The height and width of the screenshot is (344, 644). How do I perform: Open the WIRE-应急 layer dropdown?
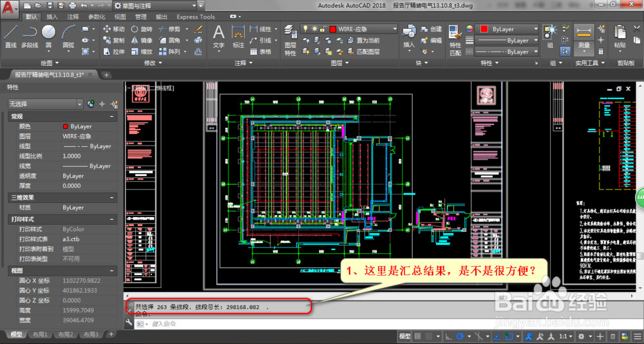(x=348, y=29)
